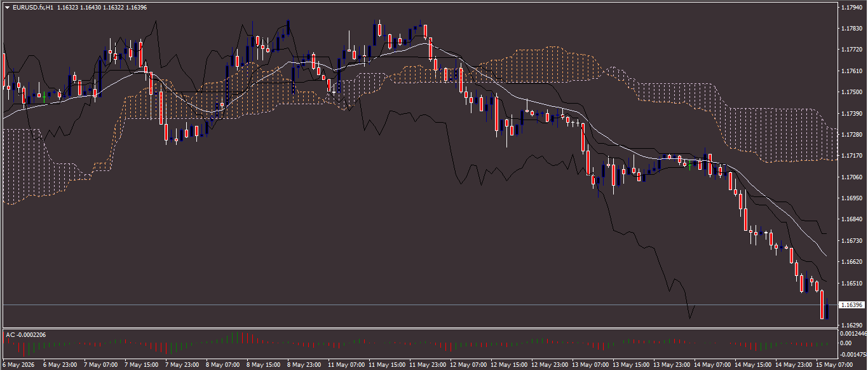Click the 12 May 23:00 time label
This screenshot has width=868, height=370.
[x=550, y=366]
